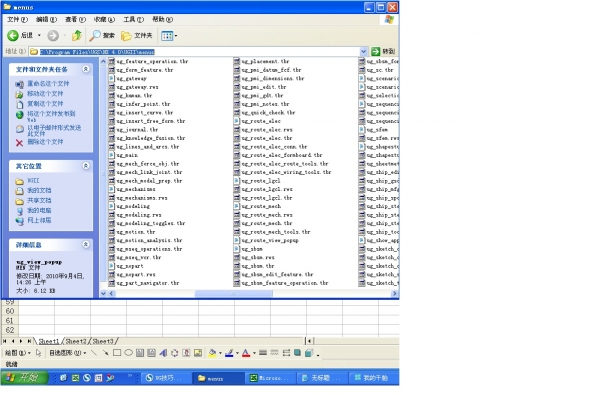Image resolution: width=600 pixels, height=395 pixels.
Task: Switch to Sheet3 tab in Excel
Action: pos(103,341)
